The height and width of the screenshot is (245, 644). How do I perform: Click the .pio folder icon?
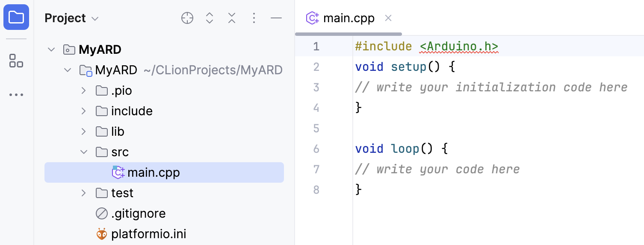tap(102, 90)
